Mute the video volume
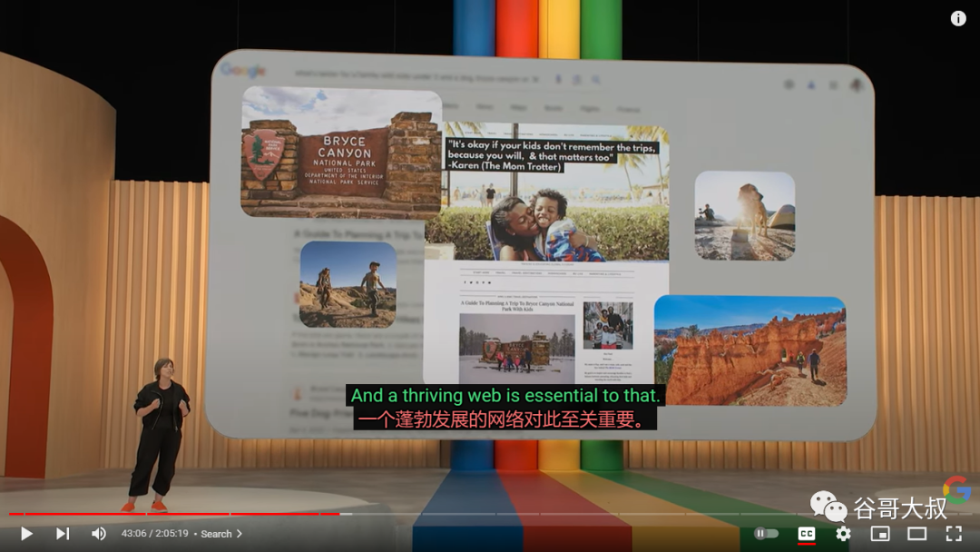Screen dimensions: 980x552 pyautogui.click(x=99, y=534)
